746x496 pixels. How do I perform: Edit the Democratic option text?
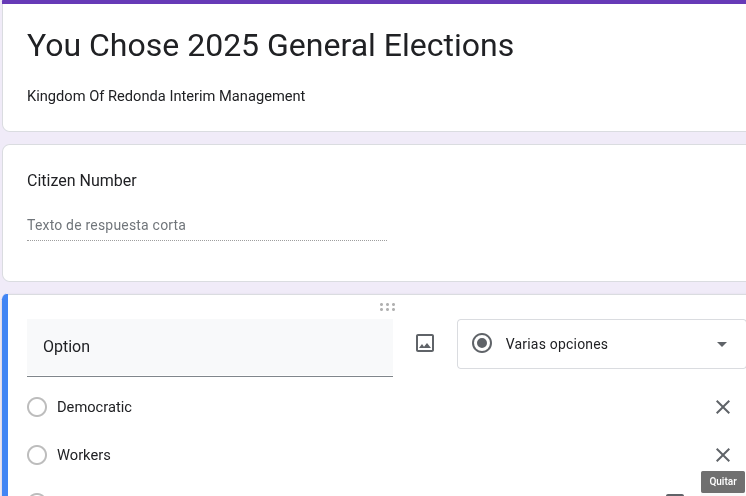tap(95, 407)
